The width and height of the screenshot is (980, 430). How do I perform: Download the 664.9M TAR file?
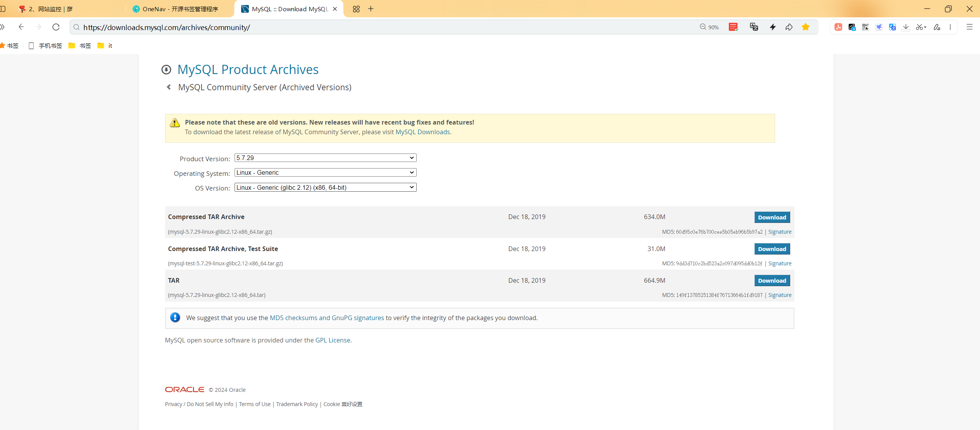(772, 280)
